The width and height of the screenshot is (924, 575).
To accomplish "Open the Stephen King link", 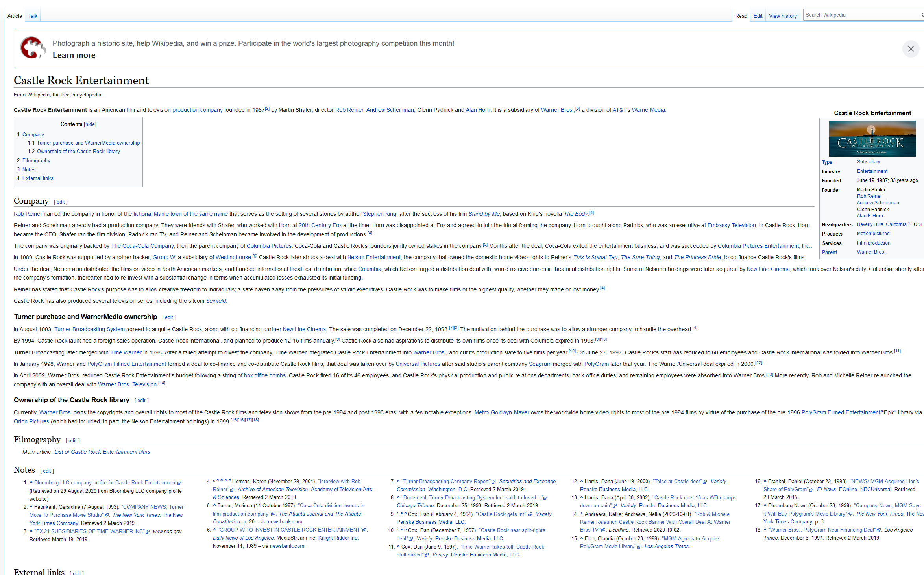I will (x=379, y=214).
